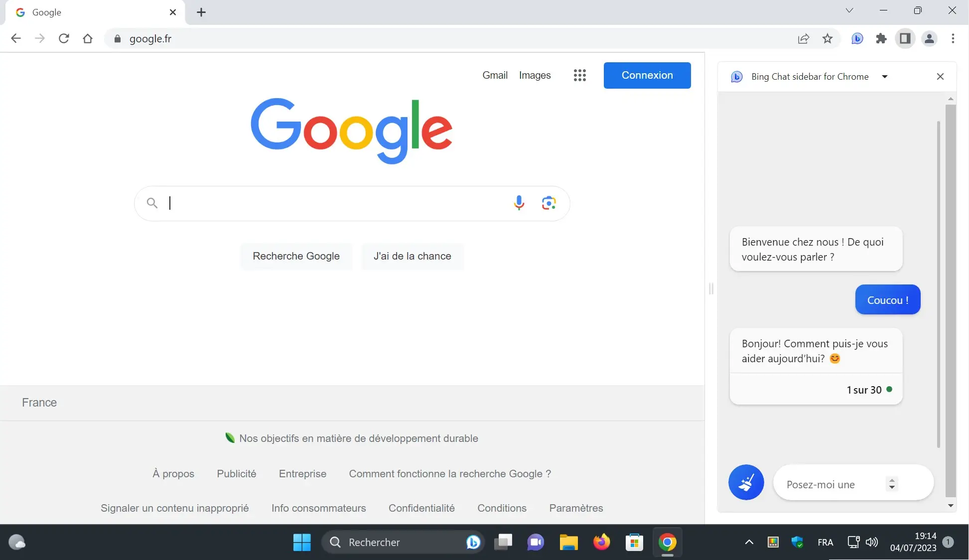
Task: Start voice search with microphone
Action: [x=519, y=203]
